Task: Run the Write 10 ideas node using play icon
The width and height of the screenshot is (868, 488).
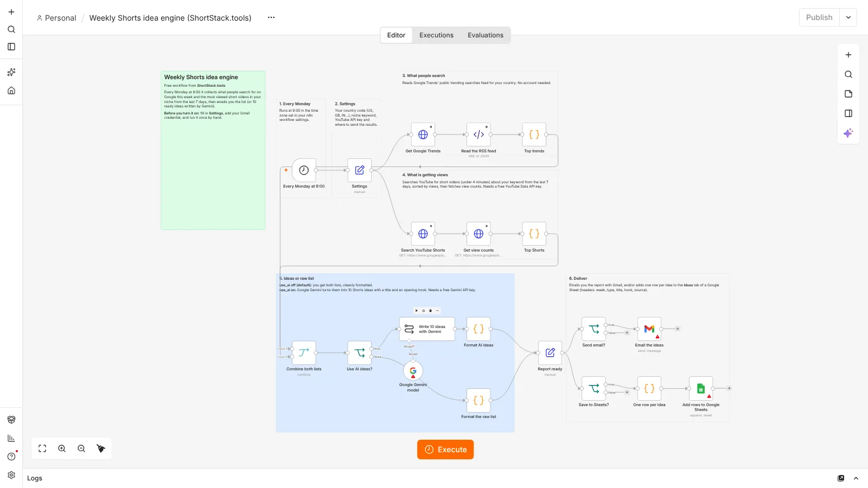Action: pyautogui.click(x=417, y=311)
